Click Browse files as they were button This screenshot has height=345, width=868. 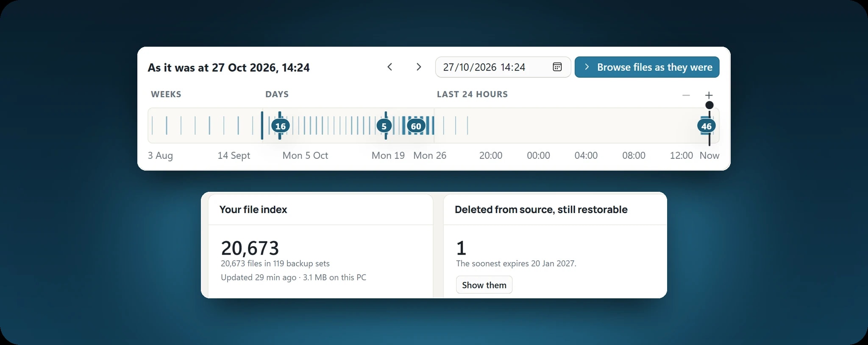pos(647,67)
